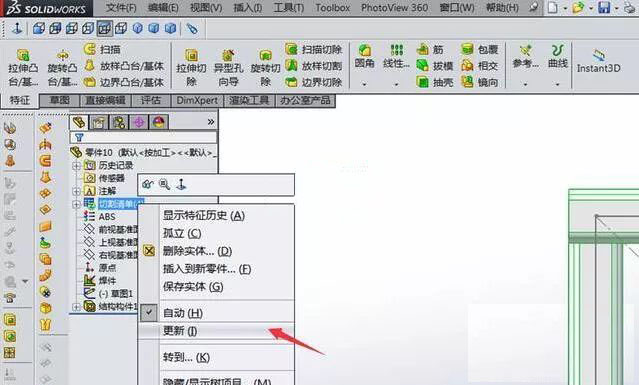This screenshot has height=385, width=639.
Task: Click the Linear Pattern (线性) icon
Action: pos(396,50)
